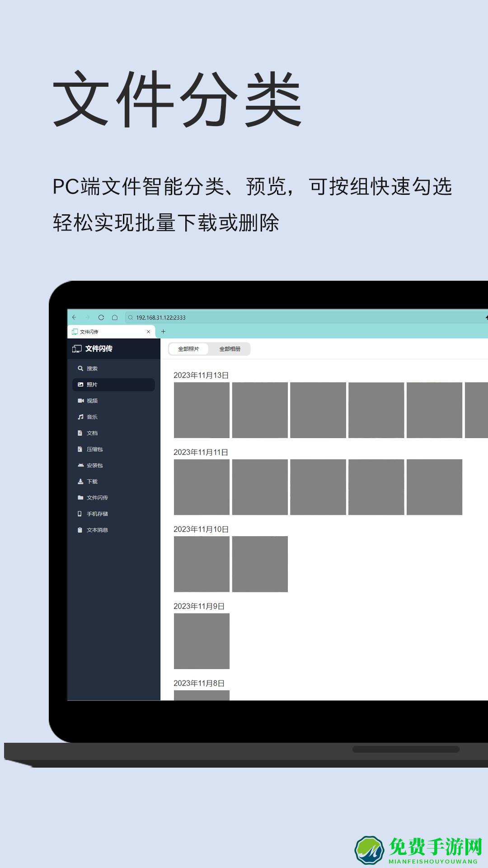The width and height of the screenshot is (488, 868).
Task: Go back using the browser back arrow
Action: click(75, 317)
